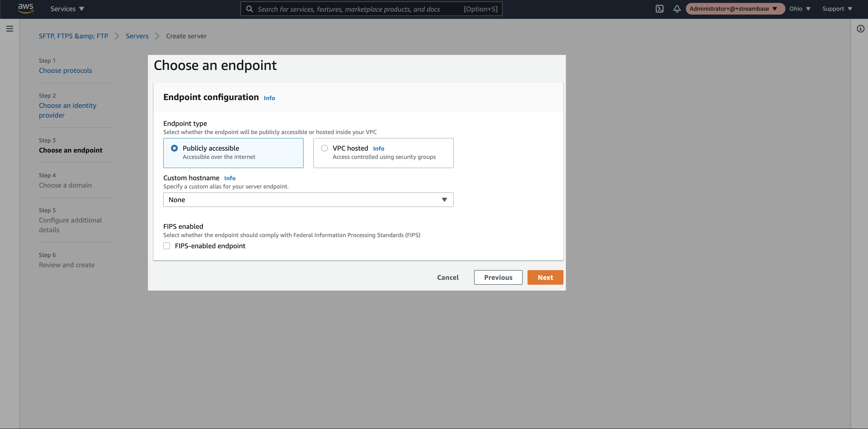The image size is (868, 429).
Task: Toggle the hamburger side navigation
Action: [x=10, y=29]
